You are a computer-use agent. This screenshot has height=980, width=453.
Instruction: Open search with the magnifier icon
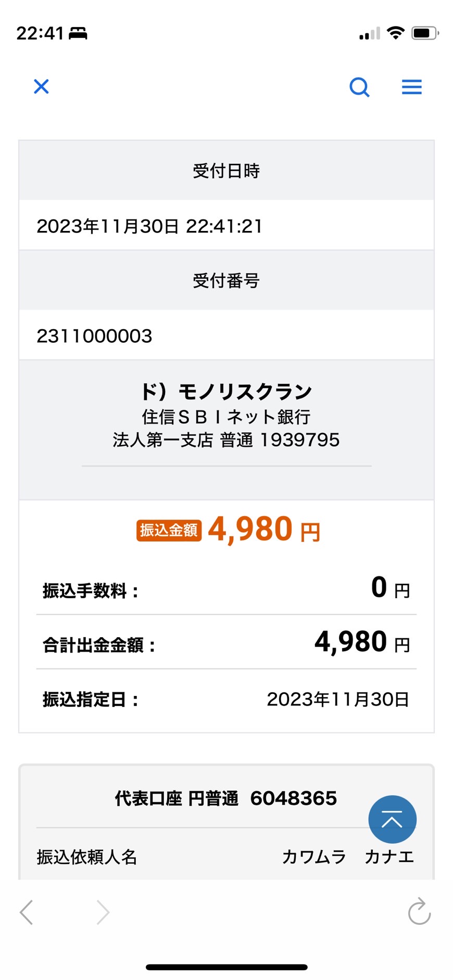coord(359,87)
